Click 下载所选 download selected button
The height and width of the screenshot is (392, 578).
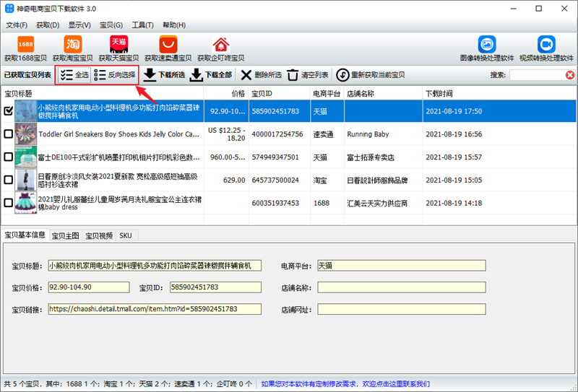[164, 74]
